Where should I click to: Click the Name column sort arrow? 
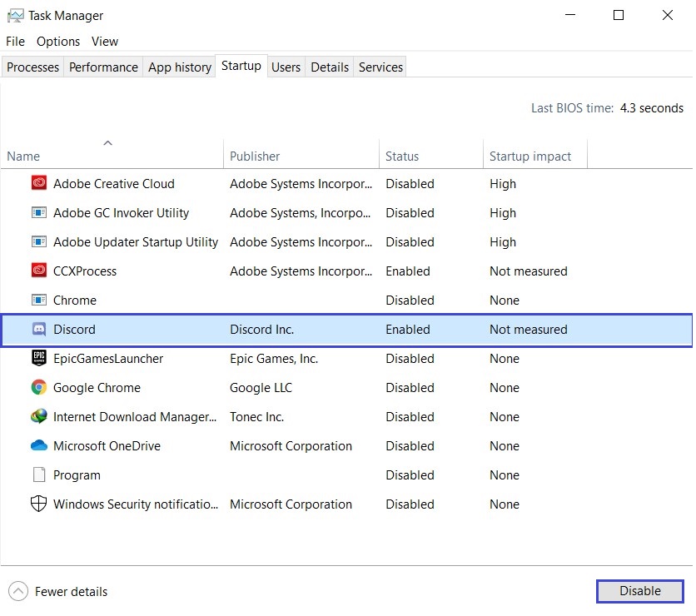coord(108,143)
